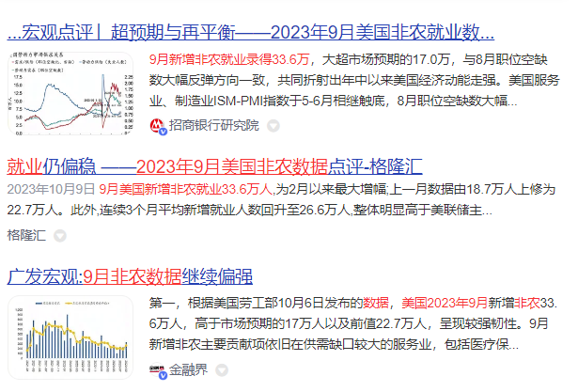The image size is (578, 392).
Task: Visit the 招商银行研究院 source name
Action: click(x=214, y=125)
